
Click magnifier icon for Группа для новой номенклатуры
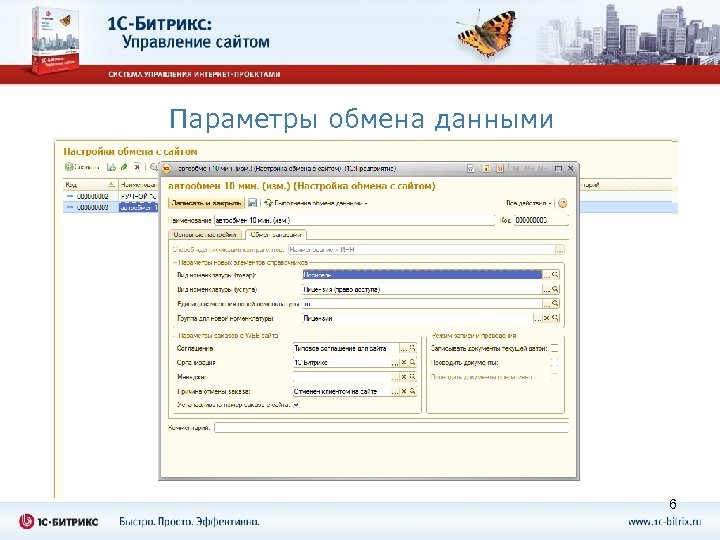[x=555, y=318]
